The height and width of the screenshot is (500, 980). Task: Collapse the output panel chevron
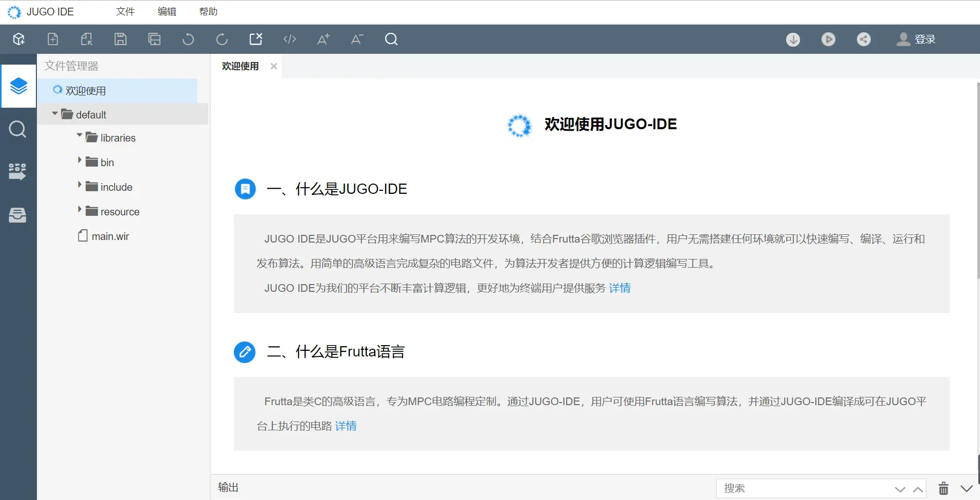(967, 489)
